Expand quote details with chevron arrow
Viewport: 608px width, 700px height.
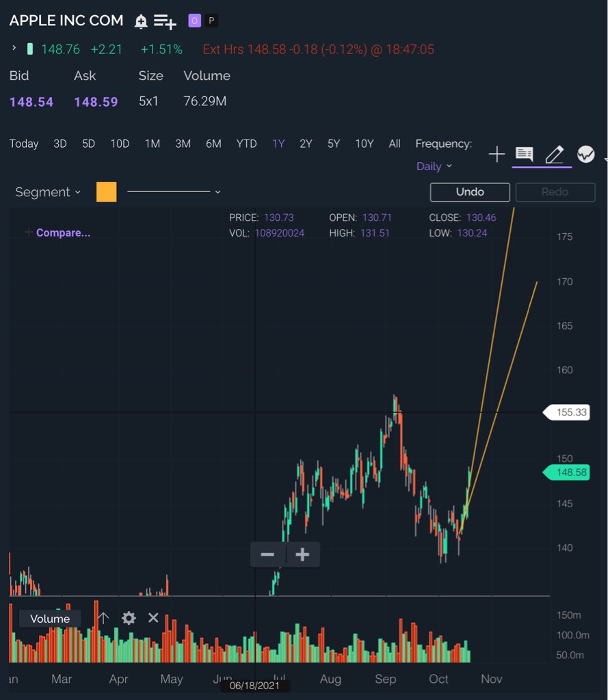14,48
